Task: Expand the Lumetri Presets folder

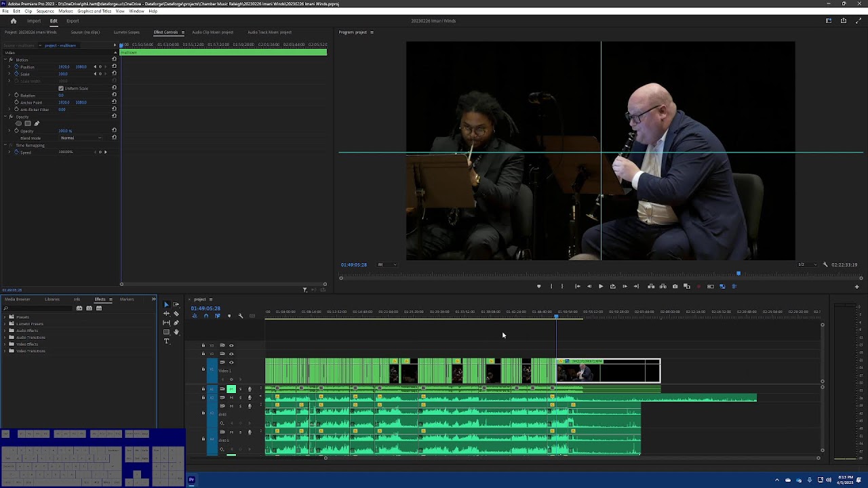Action: click(5, 324)
